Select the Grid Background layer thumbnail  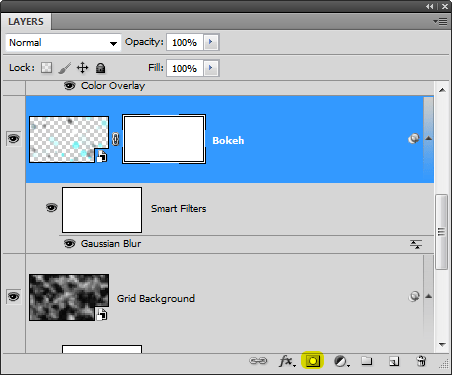[x=69, y=297]
